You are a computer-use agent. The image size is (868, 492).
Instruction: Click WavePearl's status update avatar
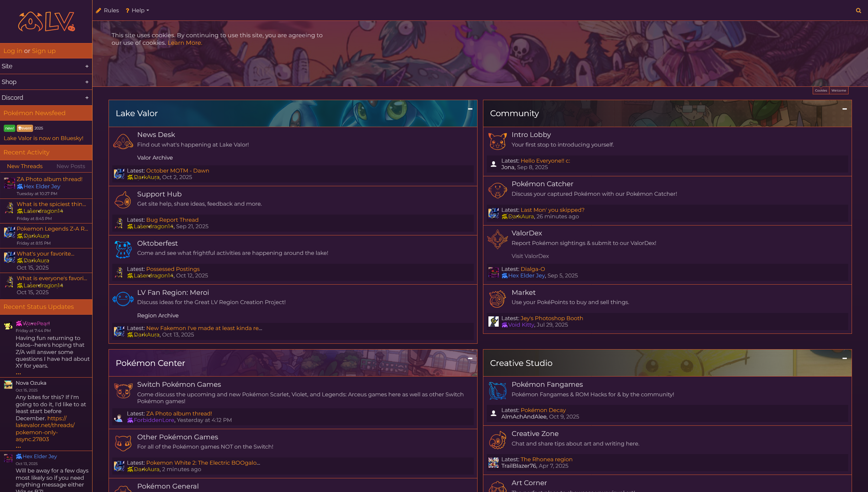pyautogui.click(x=8, y=326)
